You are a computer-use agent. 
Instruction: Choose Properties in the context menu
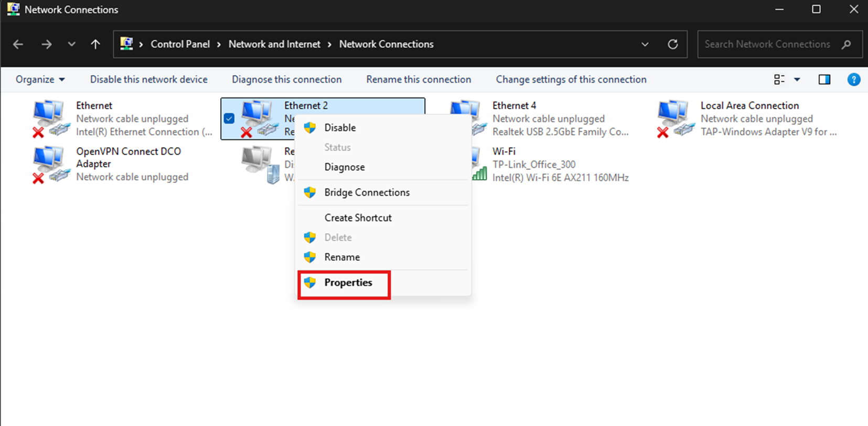(383, 282)
